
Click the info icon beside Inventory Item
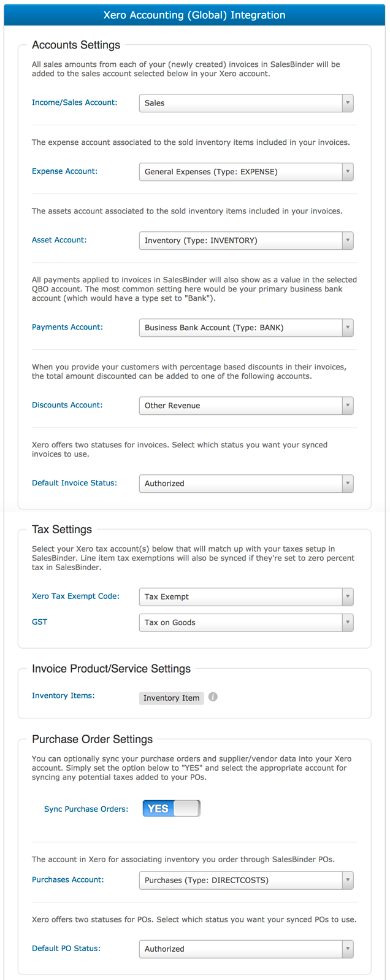pos(213,696)
